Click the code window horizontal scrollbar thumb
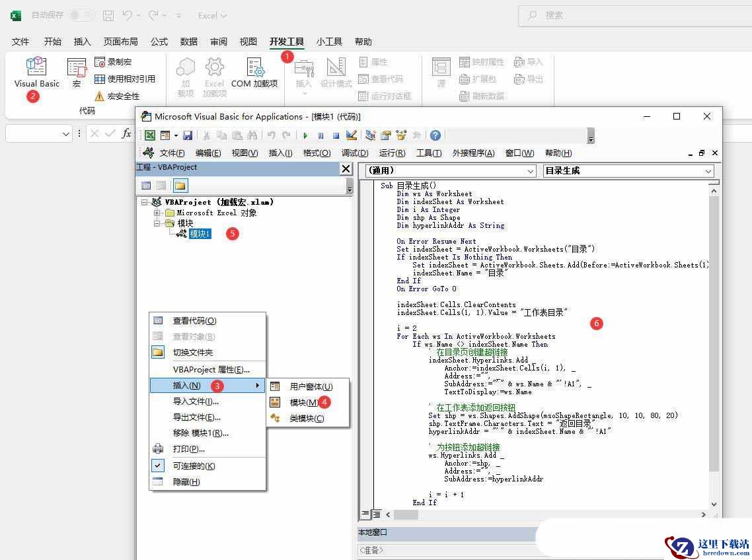The height and width of the screenshot is (560, 752). (406, 514)
